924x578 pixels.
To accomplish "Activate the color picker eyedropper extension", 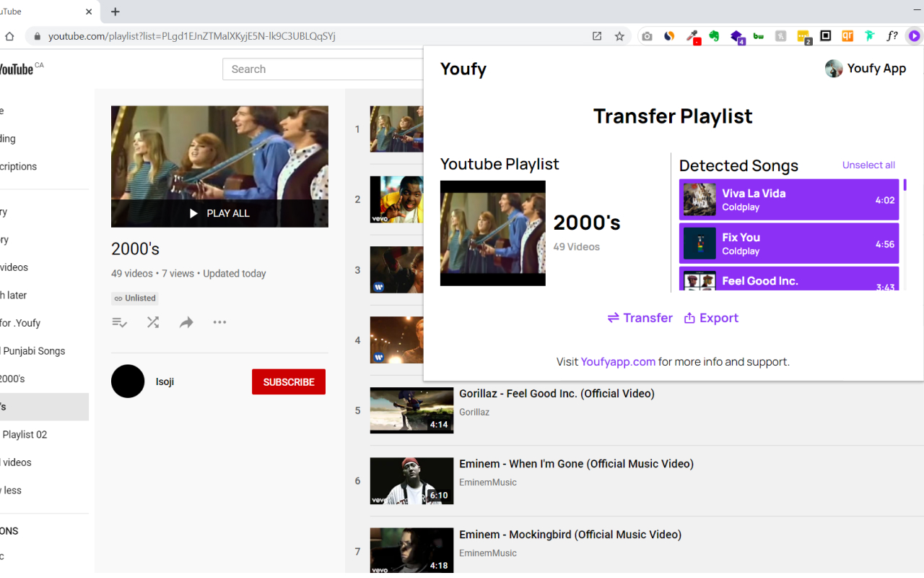I will pos(692,36).
